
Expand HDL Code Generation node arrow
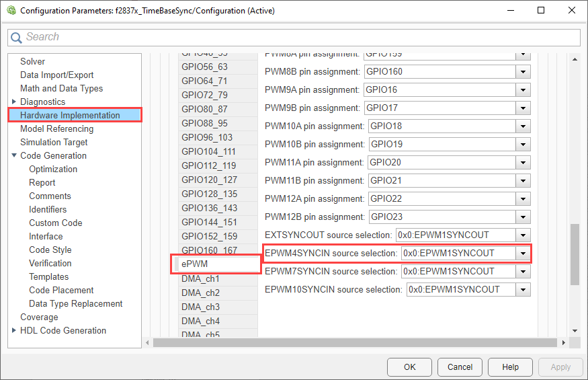tap(14, 330)
